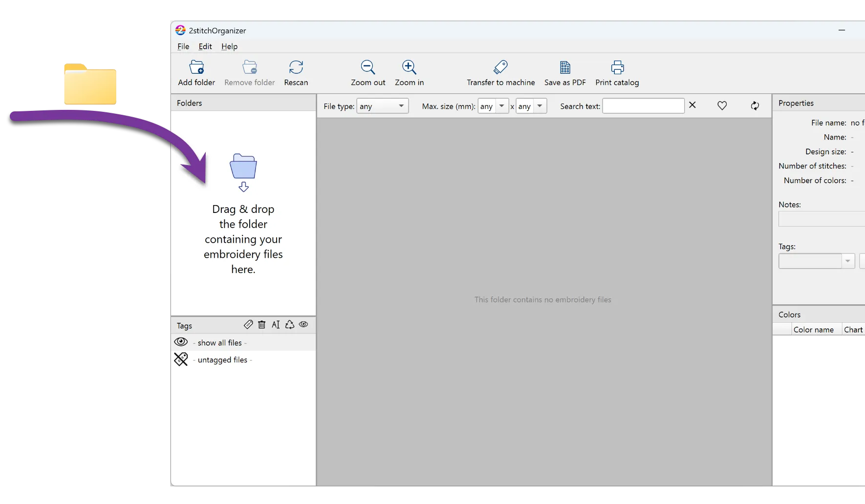Click 'This folder contains no embroidery files' message
865x504 pixels.
point(542,299)
